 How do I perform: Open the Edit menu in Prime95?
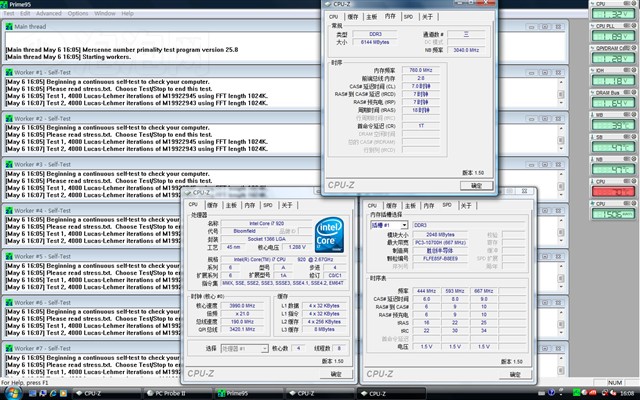pyautogui.click(x=25, y=13)
